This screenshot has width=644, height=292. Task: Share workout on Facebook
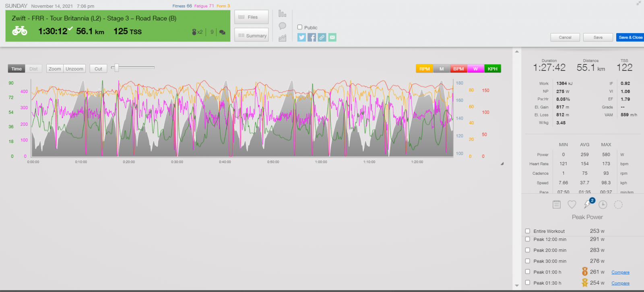tap(312, 37)
